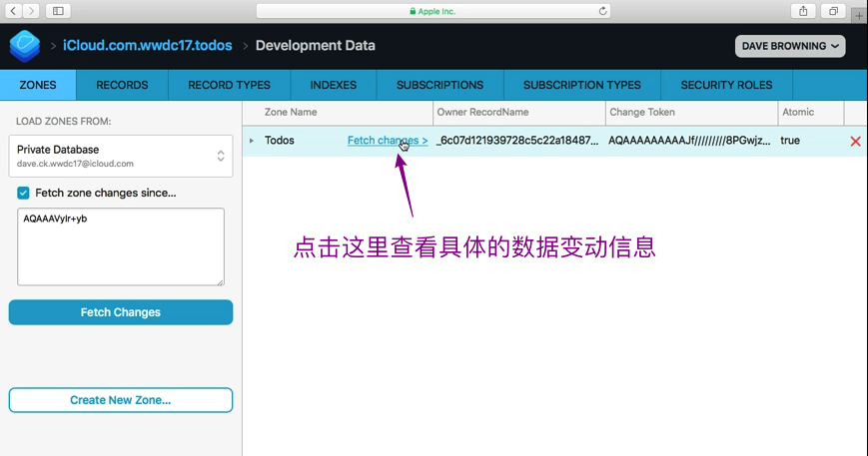Toggle the Safari sidebar icon
The width and height of the screenshot is (868, 456).
tap(58, 11)
